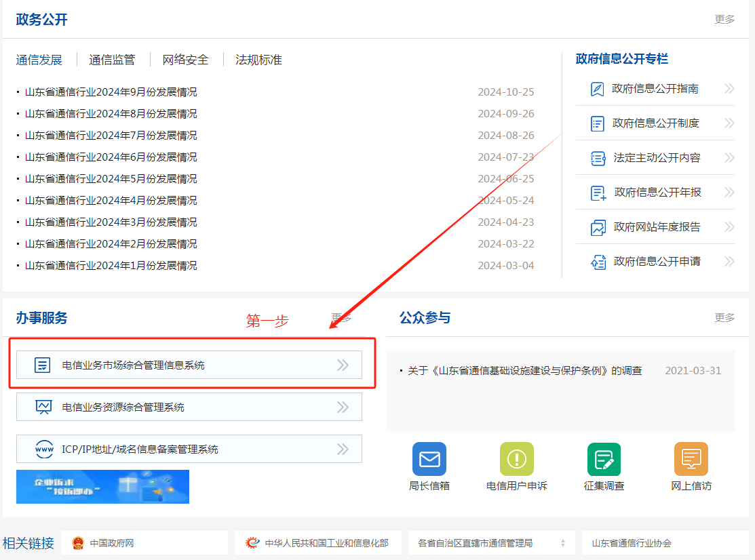
Task: Click 政府信息公开年报 text
Action: [x=658, y=193]
